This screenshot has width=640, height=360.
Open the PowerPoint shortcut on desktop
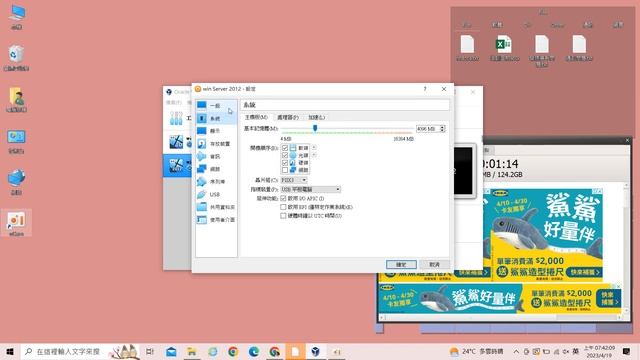point(16,223)
